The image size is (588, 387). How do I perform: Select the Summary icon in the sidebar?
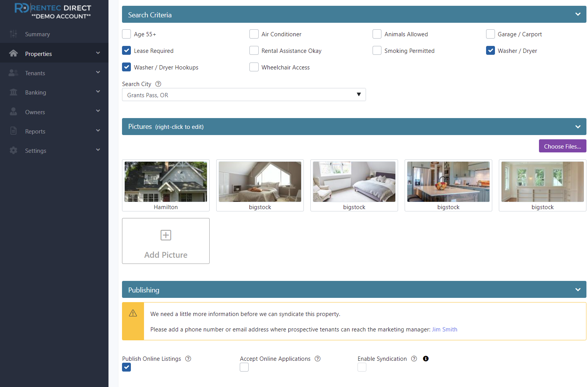(14, 34)
